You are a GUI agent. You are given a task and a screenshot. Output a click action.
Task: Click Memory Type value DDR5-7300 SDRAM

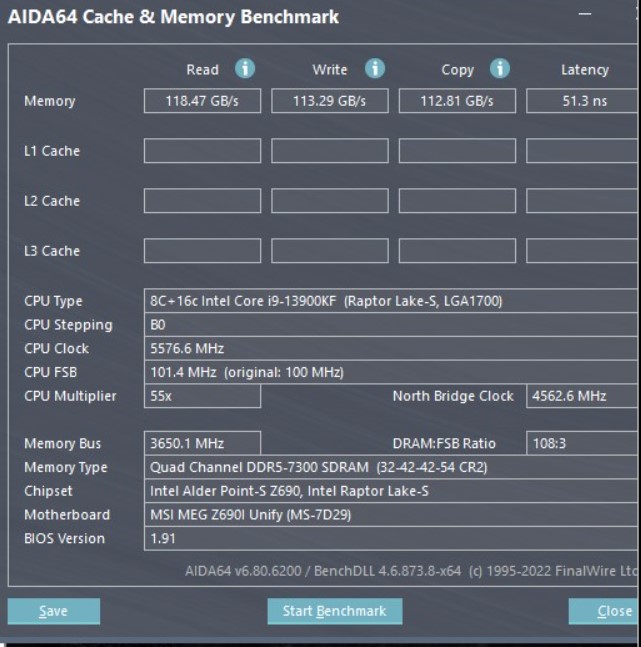[391, 467]
